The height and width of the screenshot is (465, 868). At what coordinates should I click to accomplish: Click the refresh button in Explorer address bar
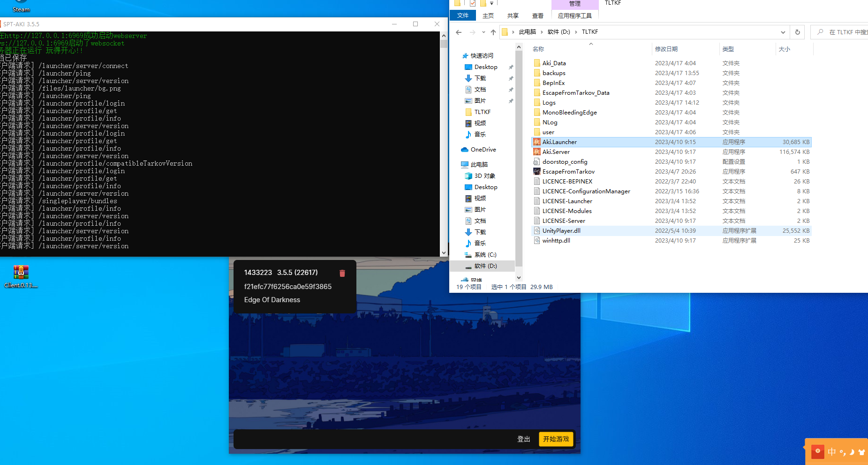pos(797,32)
